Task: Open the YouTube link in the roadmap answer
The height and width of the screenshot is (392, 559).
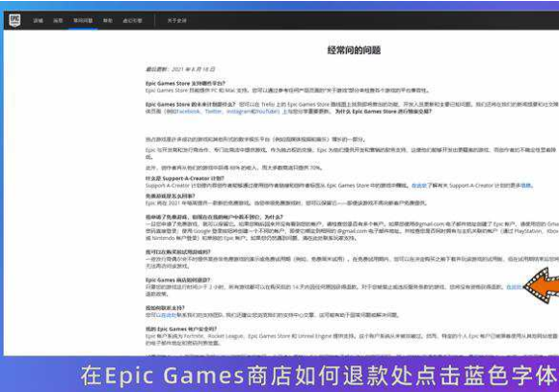Action: pos(267,112)
